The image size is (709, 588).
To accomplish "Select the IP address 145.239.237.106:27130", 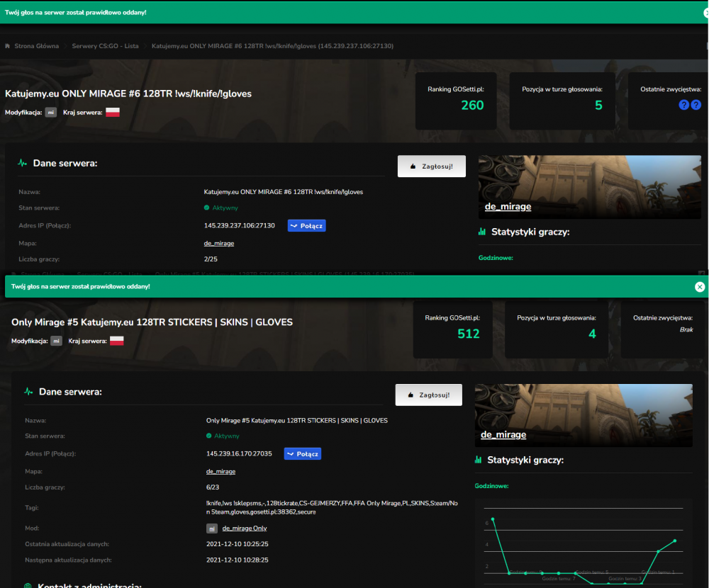I will (x=239, y=225).
